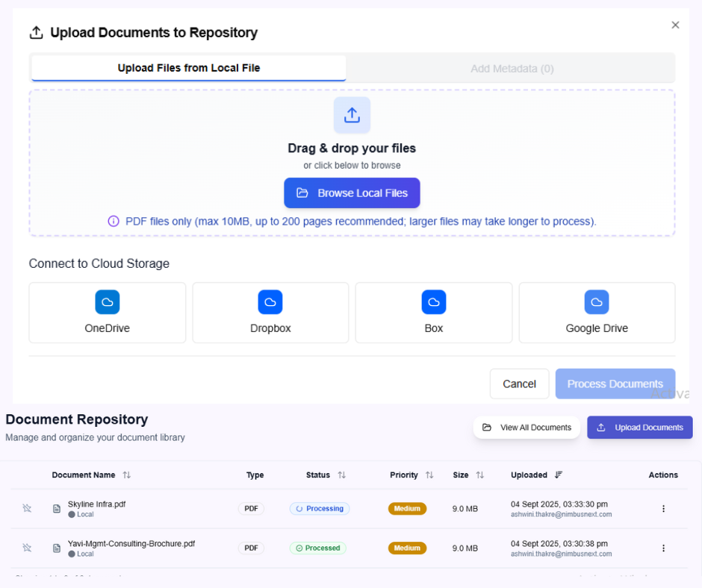The height and width of the screenshot is (588, 702).
Task: Click the OneDrive cloud icon
Action: [108, 302]
